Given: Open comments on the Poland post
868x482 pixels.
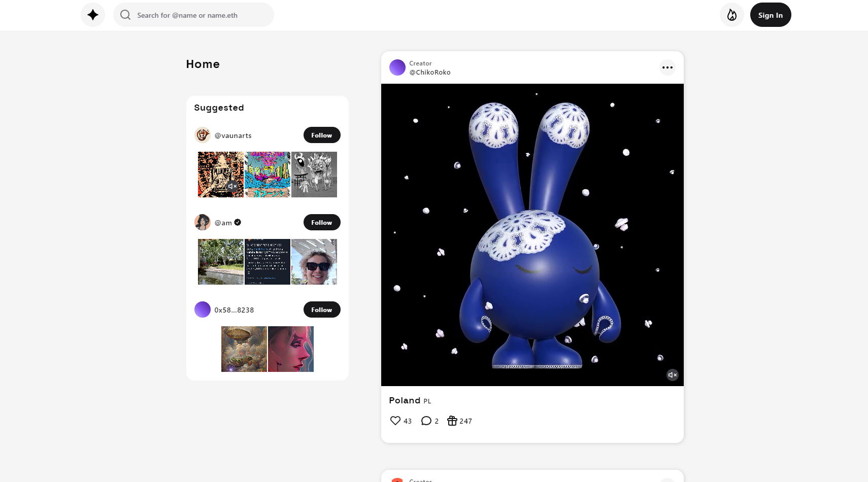Looking at the screenshot, I should click(426, 421).
